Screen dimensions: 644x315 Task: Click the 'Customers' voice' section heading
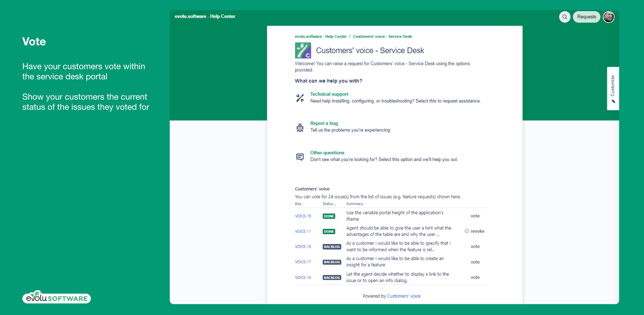tap(312, 189)
